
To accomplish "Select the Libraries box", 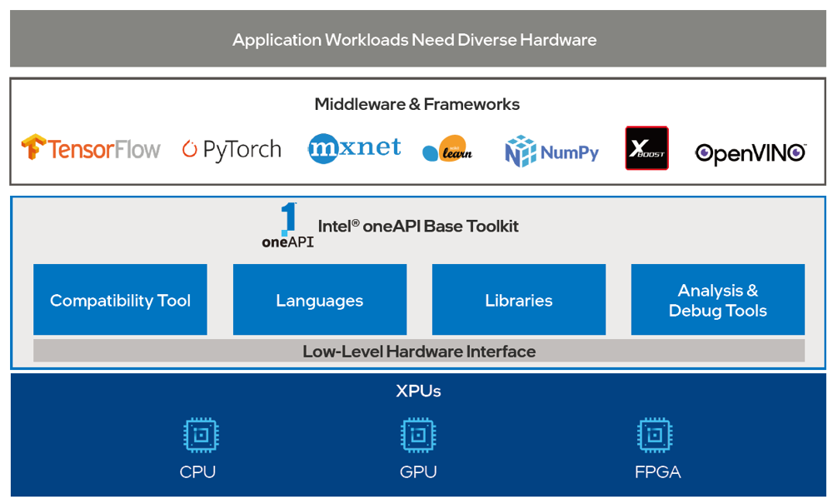I will 519,300.
